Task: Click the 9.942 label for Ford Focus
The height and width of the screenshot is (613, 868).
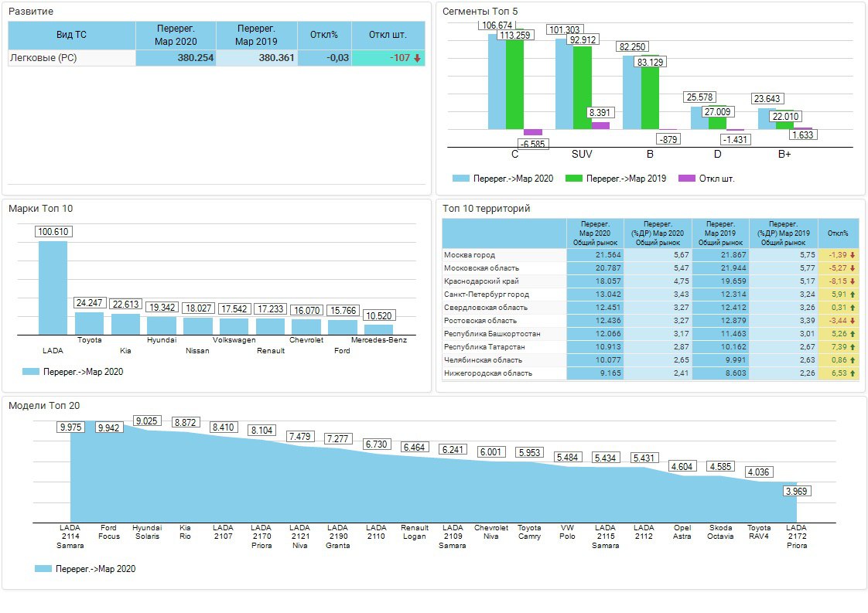Action: pyautogui.click(x=108, y=427)
